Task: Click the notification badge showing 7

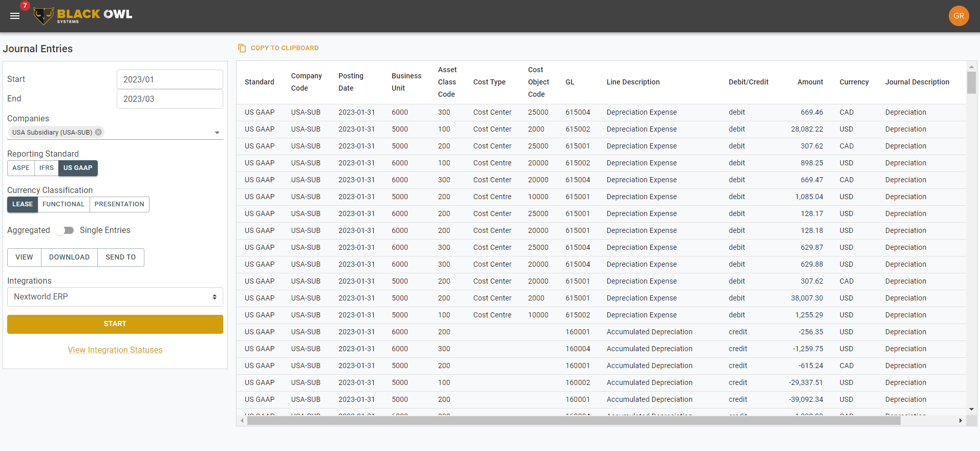Action: (x=25, y=6)
